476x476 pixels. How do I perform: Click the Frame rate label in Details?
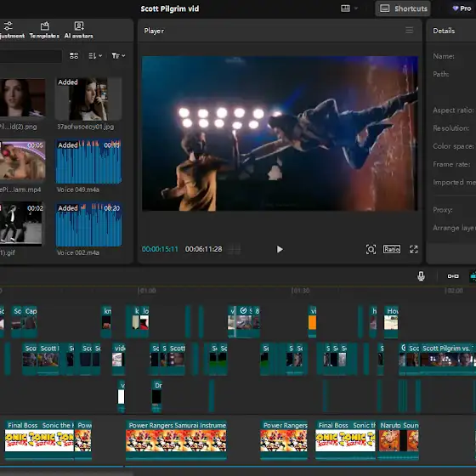[451, 164]
